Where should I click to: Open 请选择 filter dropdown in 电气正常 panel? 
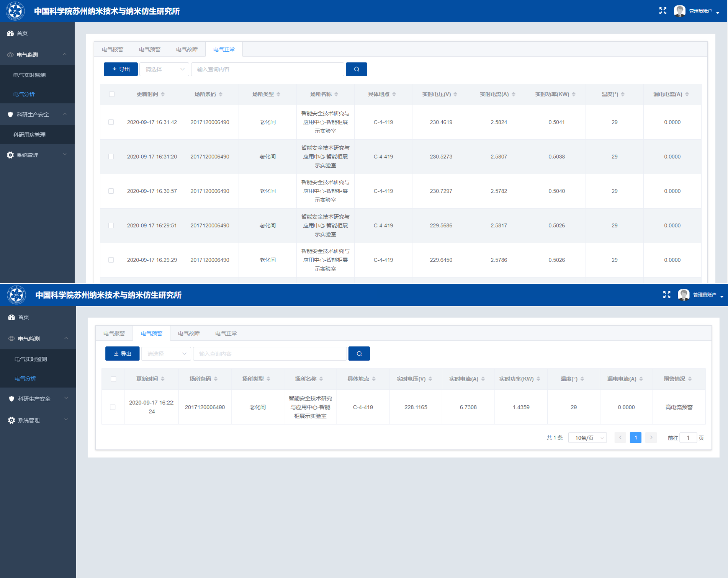(164, 69)
